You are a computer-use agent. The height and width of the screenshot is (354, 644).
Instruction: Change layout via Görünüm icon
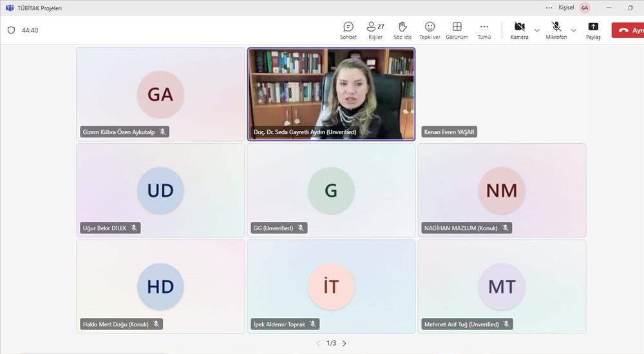coord(457,30)
